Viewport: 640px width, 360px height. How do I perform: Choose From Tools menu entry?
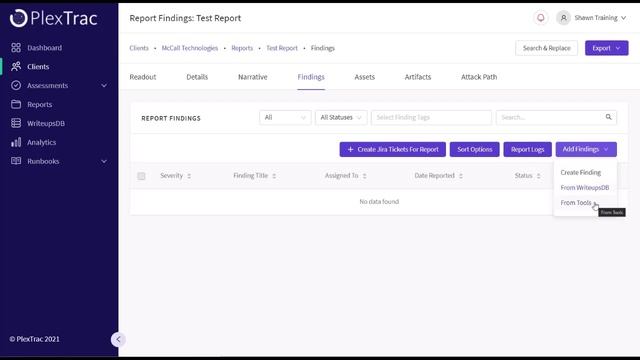click(576, 203)
